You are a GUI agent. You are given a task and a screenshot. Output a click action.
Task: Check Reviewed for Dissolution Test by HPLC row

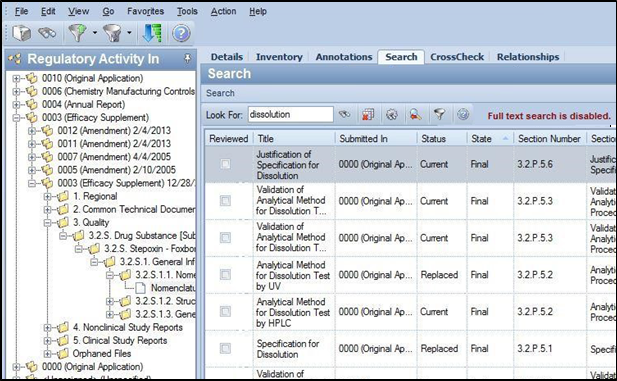pyautogui.click(x=225, y=312)
